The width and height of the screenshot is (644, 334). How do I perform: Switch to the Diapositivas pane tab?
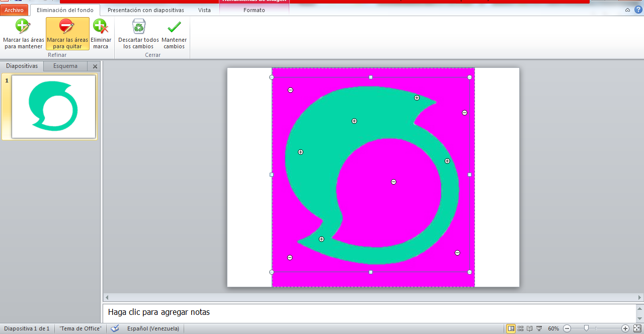[22, 66]
